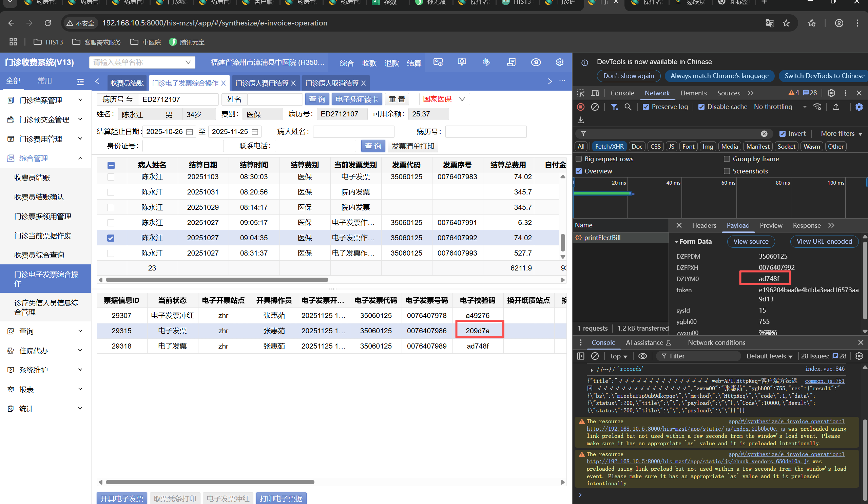Enable the Big request rows checkbox
868x504 pixels.
tap(579, 159)
